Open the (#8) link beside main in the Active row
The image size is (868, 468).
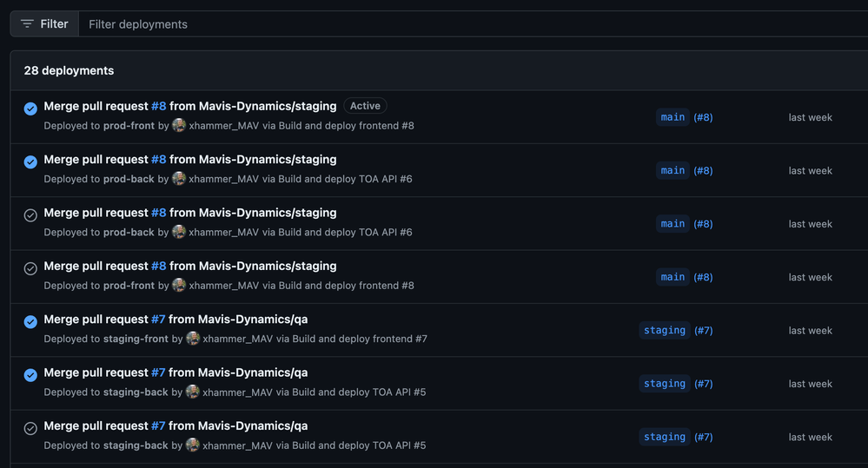click(x=703, y=117)
